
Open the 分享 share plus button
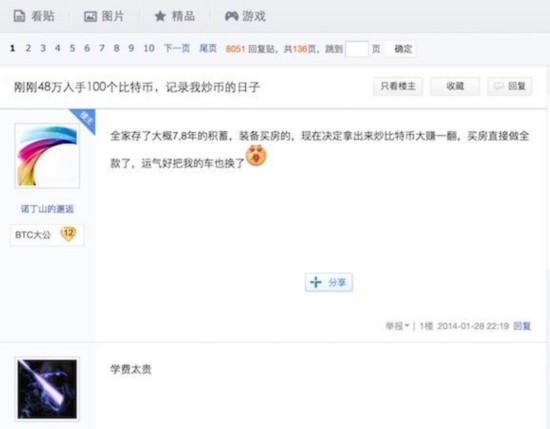click(x=329, y=282)
